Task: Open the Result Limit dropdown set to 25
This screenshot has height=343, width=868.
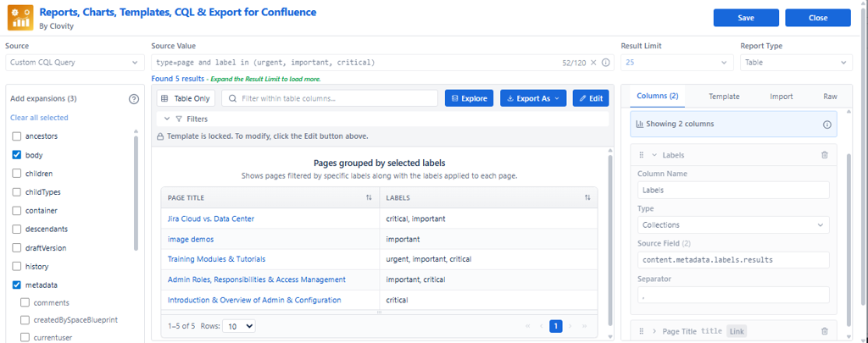Action: [x=677, y=63]
